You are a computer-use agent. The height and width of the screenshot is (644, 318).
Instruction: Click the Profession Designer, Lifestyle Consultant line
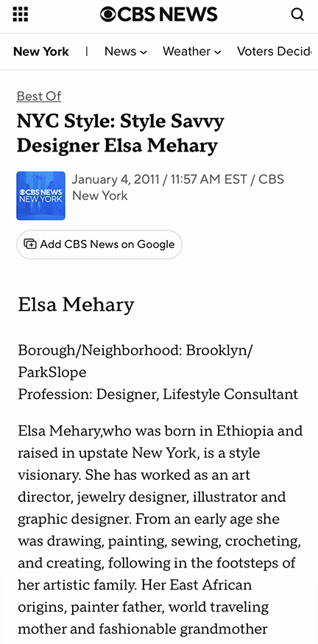158,394
